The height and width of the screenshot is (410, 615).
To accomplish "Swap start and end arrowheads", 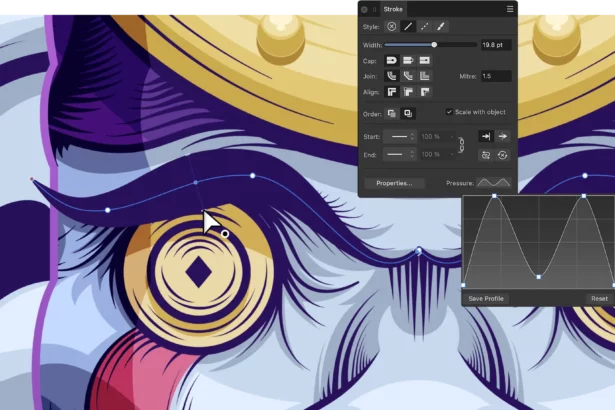I will [x=486, y=155].
